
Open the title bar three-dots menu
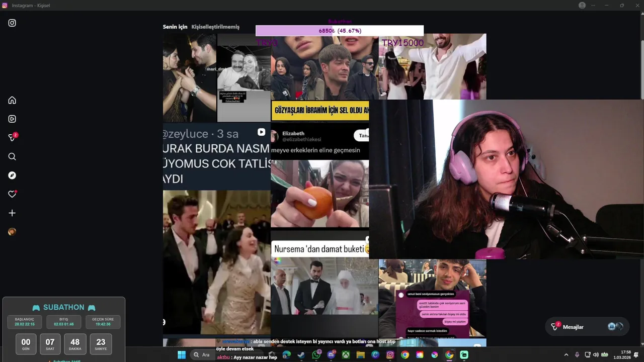coord(594,5)
